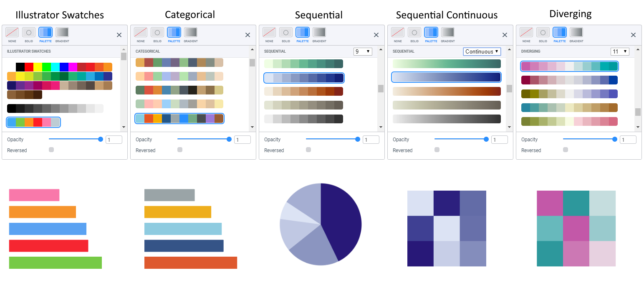Image resolution: width=644 pixels, height=283 pixels.
Task: Select the pink-to-teal diverging palette
Action: pos(569,66)
